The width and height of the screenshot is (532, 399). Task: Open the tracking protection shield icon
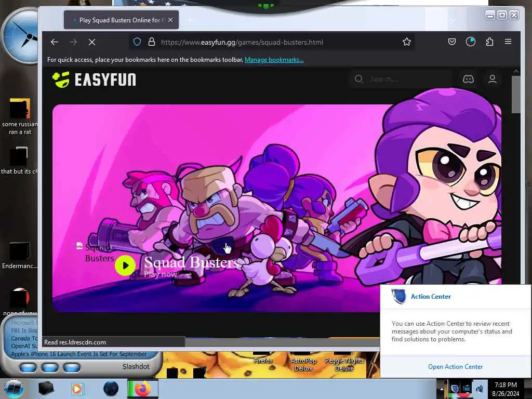[x=137, y=42]
